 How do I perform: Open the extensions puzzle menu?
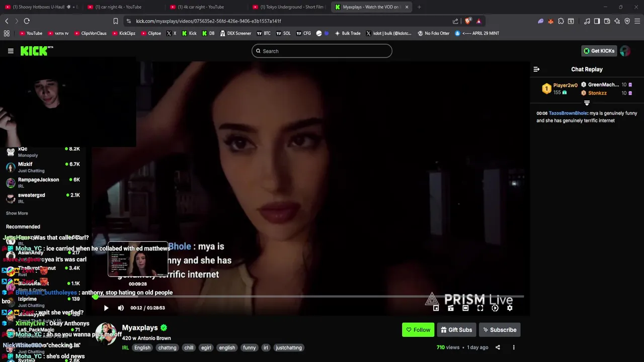[x=561, y=21]
